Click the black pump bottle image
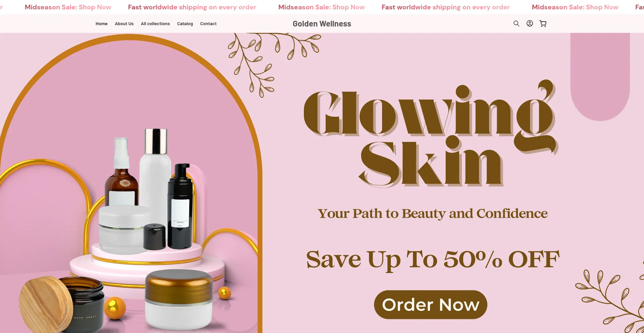The height and width of the screenshot is (333, 644). coord(180,206)
